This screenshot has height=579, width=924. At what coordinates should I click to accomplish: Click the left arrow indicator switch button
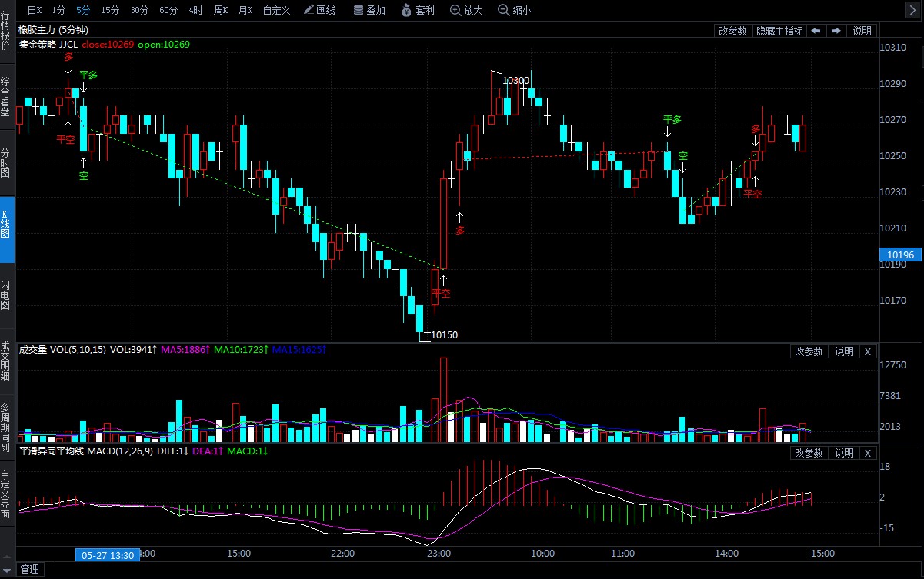816,31
